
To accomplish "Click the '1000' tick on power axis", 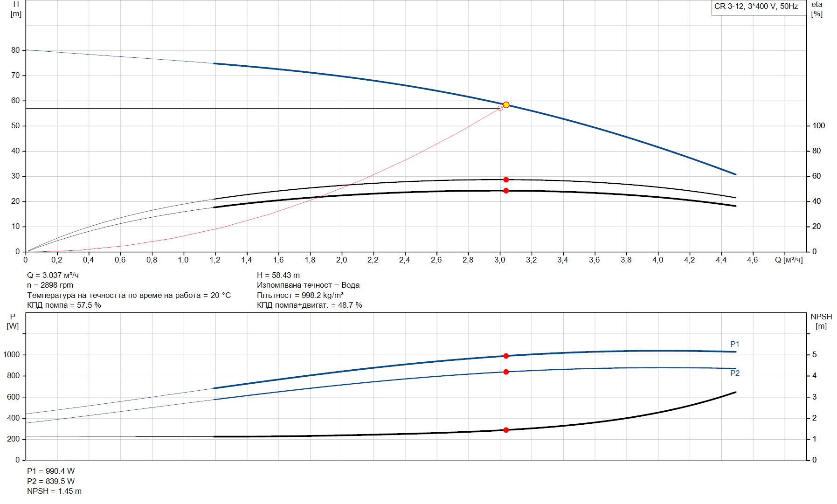I will tap(11, 354).
